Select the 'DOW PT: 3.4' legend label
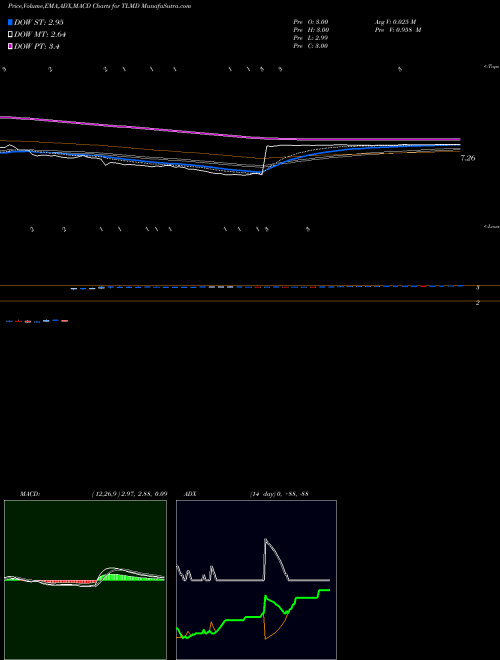Viewport: 500px width, 660px height. point(37,47)
